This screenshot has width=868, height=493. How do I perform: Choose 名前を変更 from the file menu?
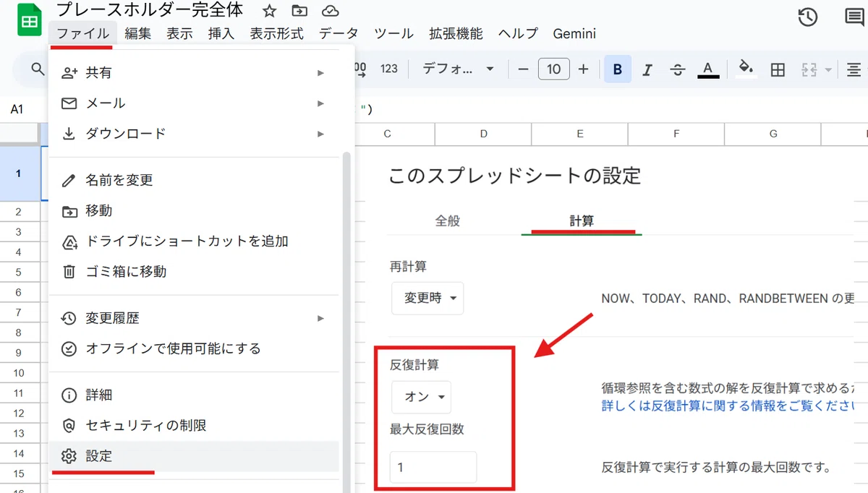[194, 180]
